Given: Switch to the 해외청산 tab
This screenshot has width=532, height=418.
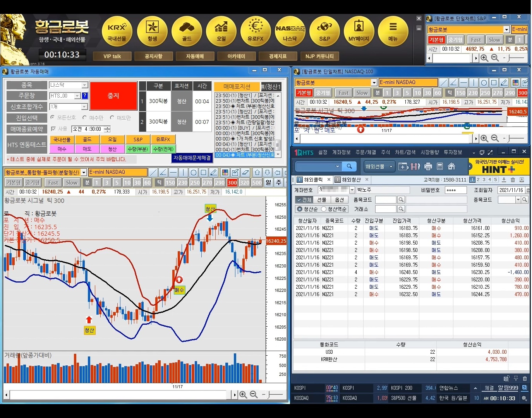Looking at the screenshot, I should (351, 180).
